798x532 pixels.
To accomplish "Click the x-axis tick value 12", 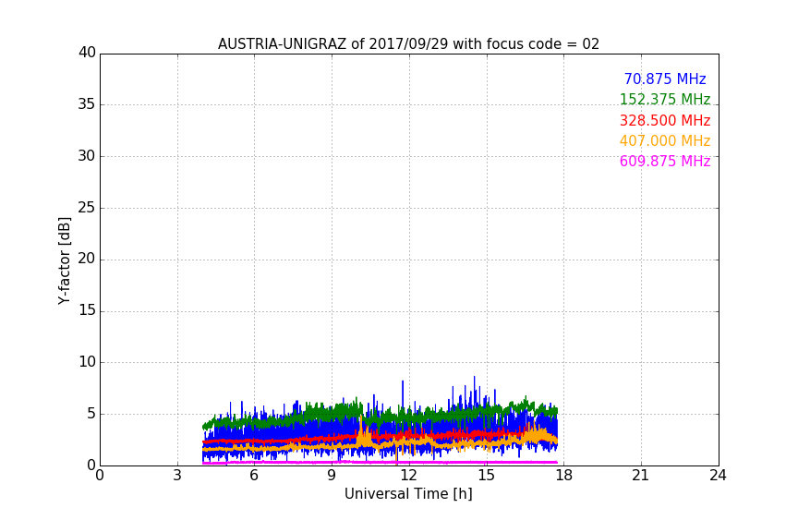I will point(408,476).
